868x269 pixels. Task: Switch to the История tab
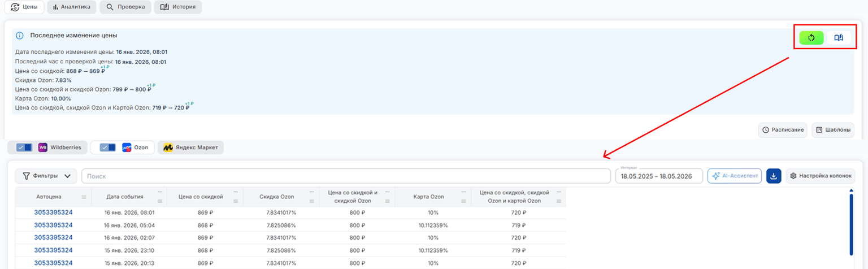tap(178, 7)
